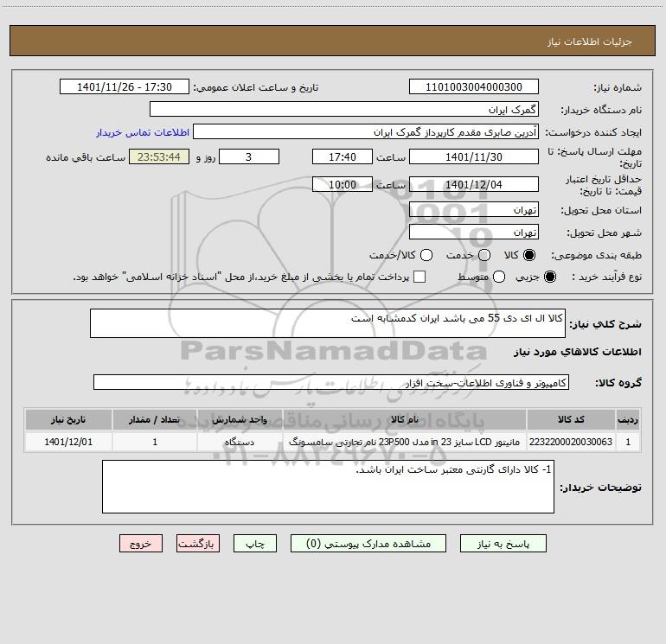The image size is (666, 644).
Task: Click the remaining time field 23:53:44
Action: point(159,156)
